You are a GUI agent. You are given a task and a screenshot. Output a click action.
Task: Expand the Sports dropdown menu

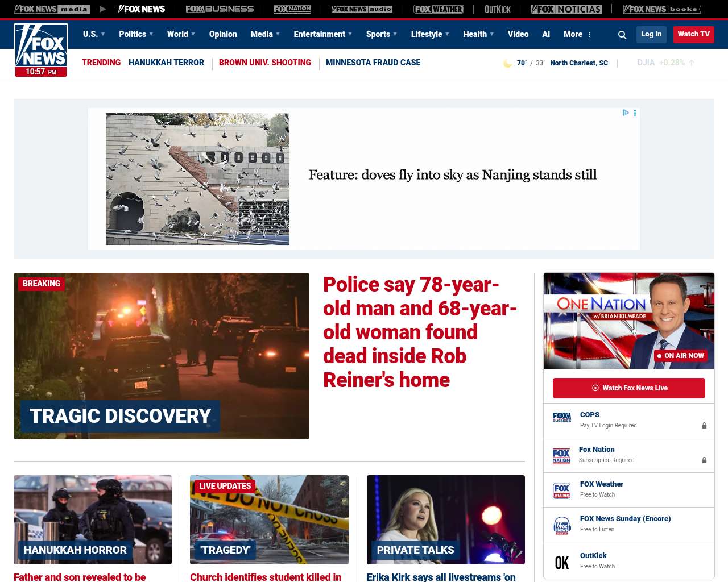[x=382, y=34]
